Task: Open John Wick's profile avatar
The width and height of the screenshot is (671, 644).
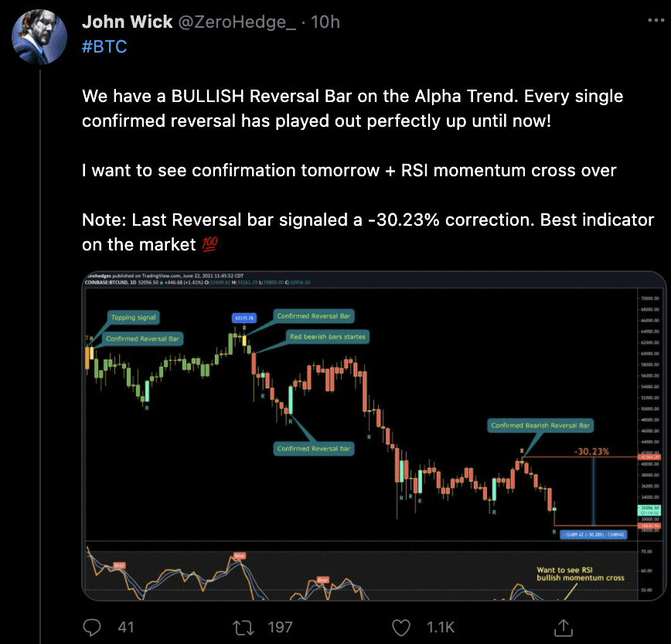Action: coord(39,36)
